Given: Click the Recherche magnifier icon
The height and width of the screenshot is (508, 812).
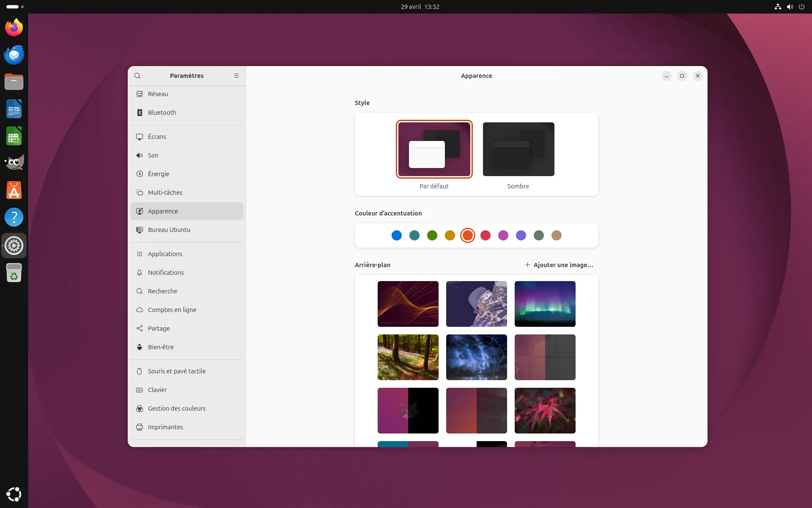Looking at the screenshot, I should (140, 291).
